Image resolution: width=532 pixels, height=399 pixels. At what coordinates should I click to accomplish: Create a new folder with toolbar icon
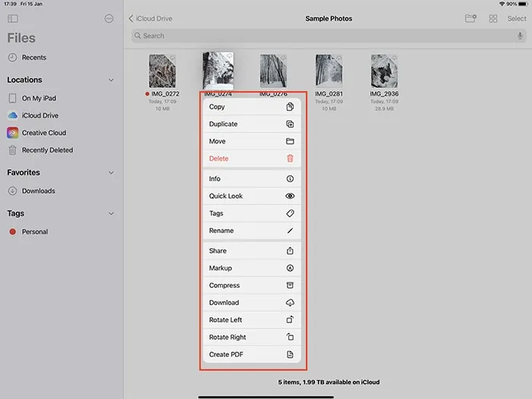pyautogui.click(x=471, y=18)
